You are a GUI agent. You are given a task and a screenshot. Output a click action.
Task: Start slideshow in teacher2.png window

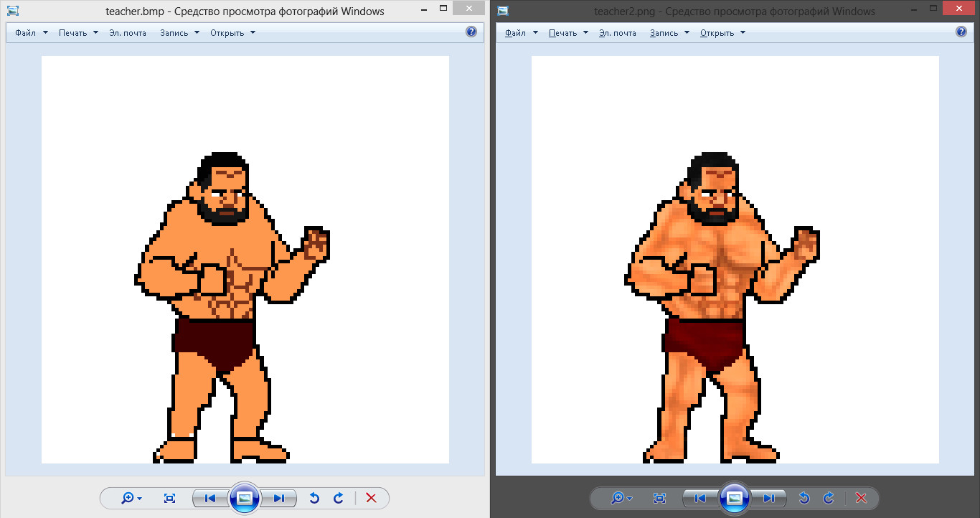(735, 498)
